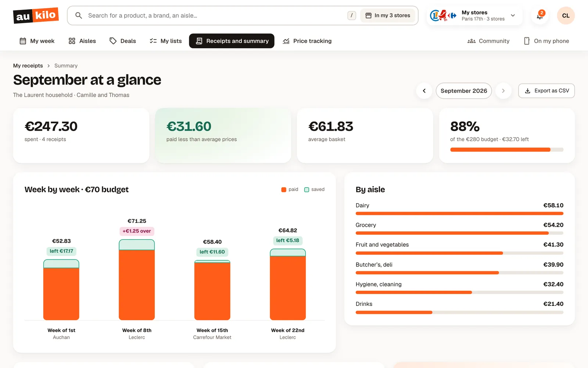Open the September 2026 month picker

(464, 91)
